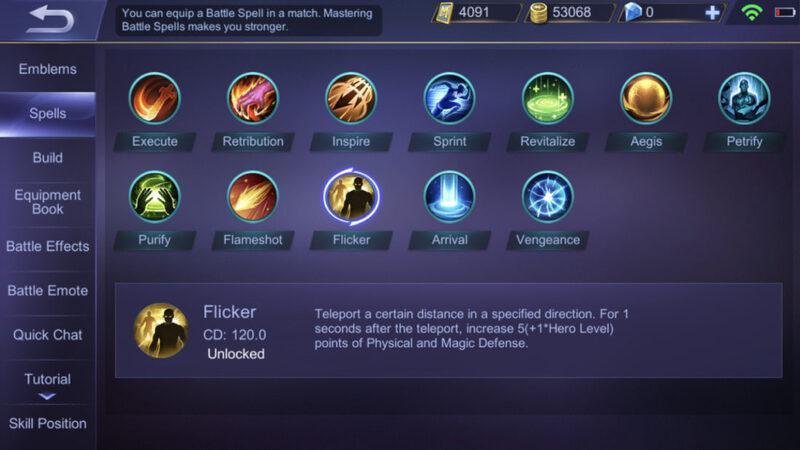The image size is (800, 450).
Task: Choose the Aegis spell icon
Action: click(x=646, y=98)
